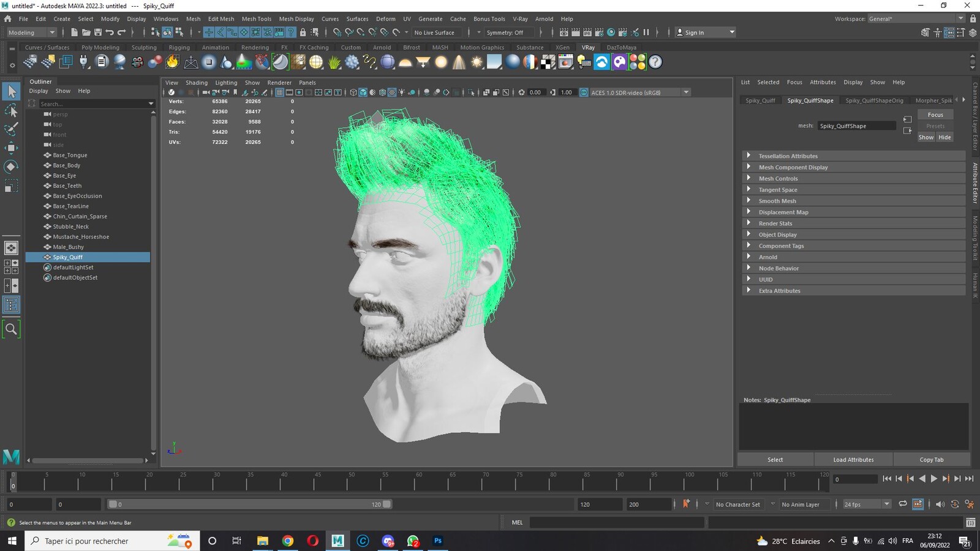The height and width of the screenshot is (551, 980).
Task: Open the Spiky_Quiff tab in Attribute Editor
Action: (760, 100)
